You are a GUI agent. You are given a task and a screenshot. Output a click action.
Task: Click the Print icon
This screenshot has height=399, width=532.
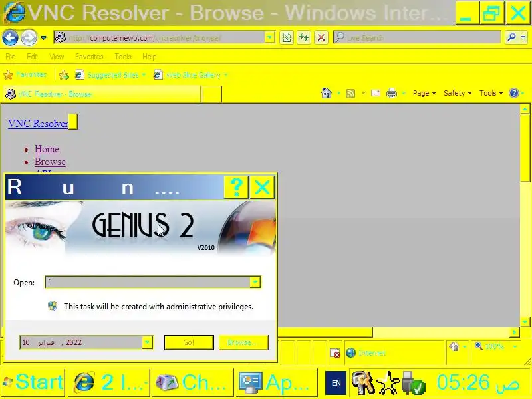(x=392, y=93)
